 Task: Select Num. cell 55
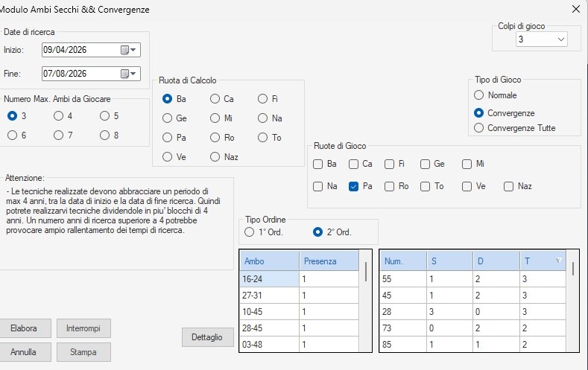pyautogui.click(x=403, y=279)
